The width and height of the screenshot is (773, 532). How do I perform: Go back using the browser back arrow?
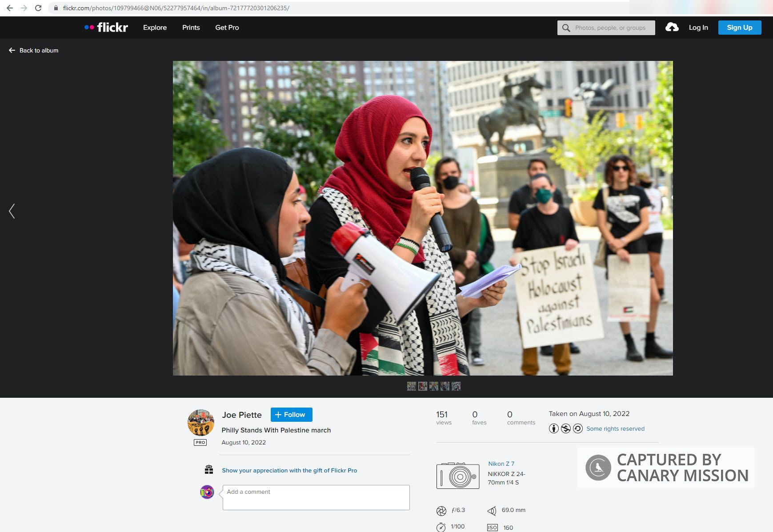10,8
